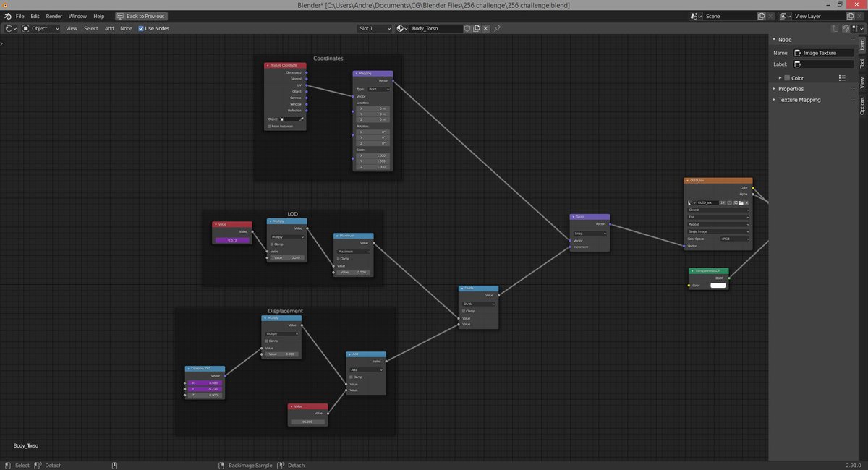
Task: Open image file folder icon in OLED_tex node
Action: point(741,202)
